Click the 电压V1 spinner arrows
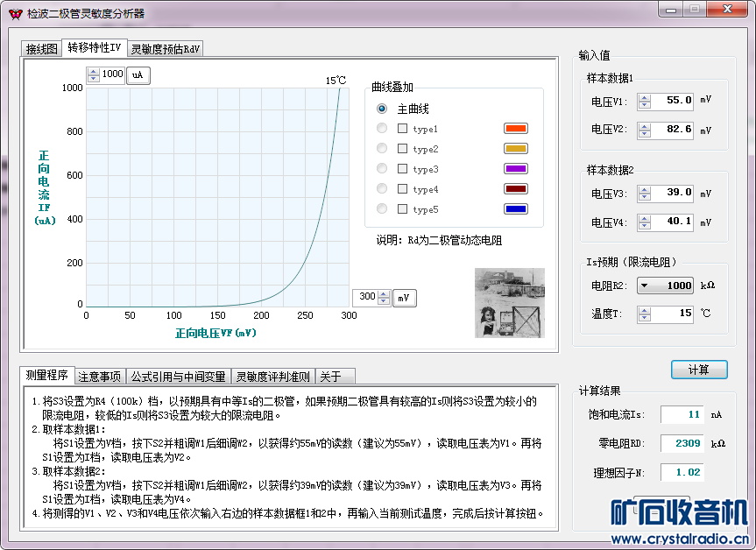 (x=644, y=102)
